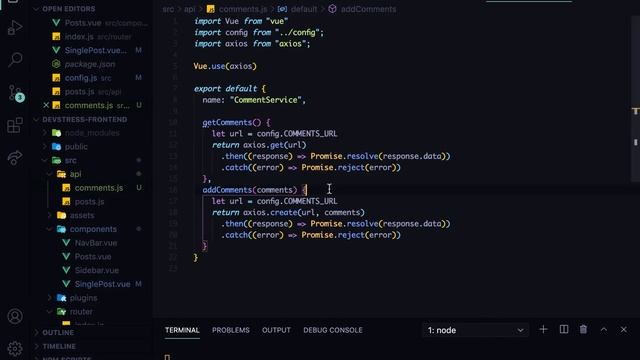Kill terminal with trash icon
640x360 pixels.
pyautogui.click(x=583, y=329)
